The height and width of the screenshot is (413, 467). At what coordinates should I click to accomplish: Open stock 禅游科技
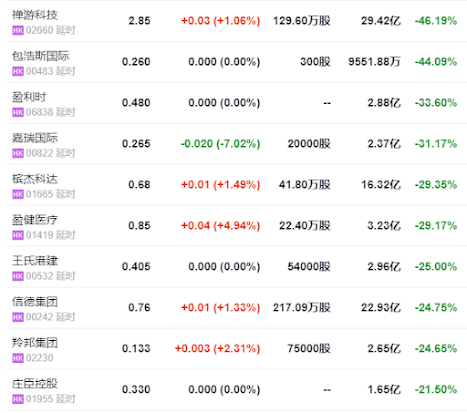point(35,15)
